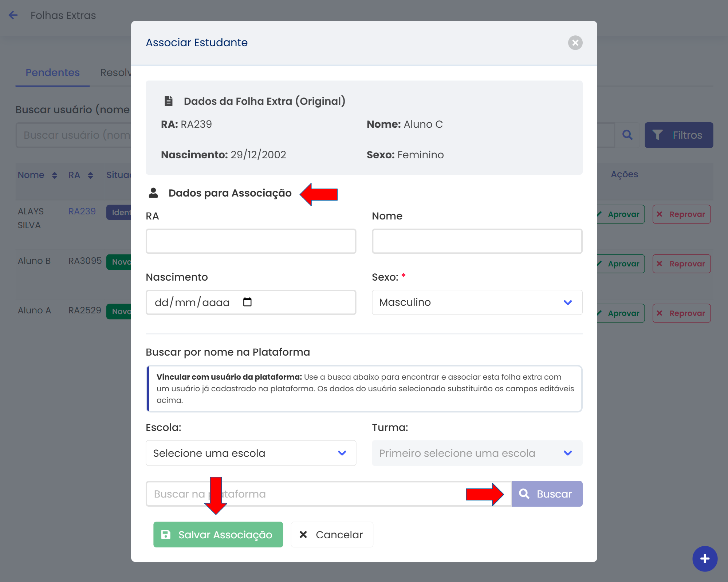Open the Sexo dropdown showing Masculino
The image size is (728, 582).
[477, 302]
